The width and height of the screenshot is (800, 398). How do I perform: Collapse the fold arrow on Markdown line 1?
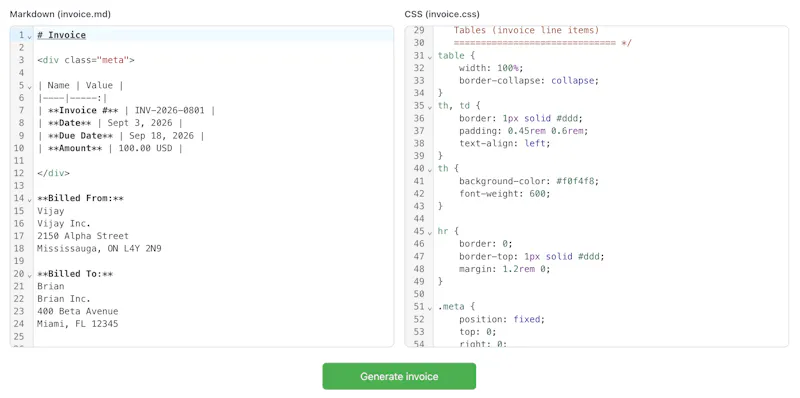point(30,36)
